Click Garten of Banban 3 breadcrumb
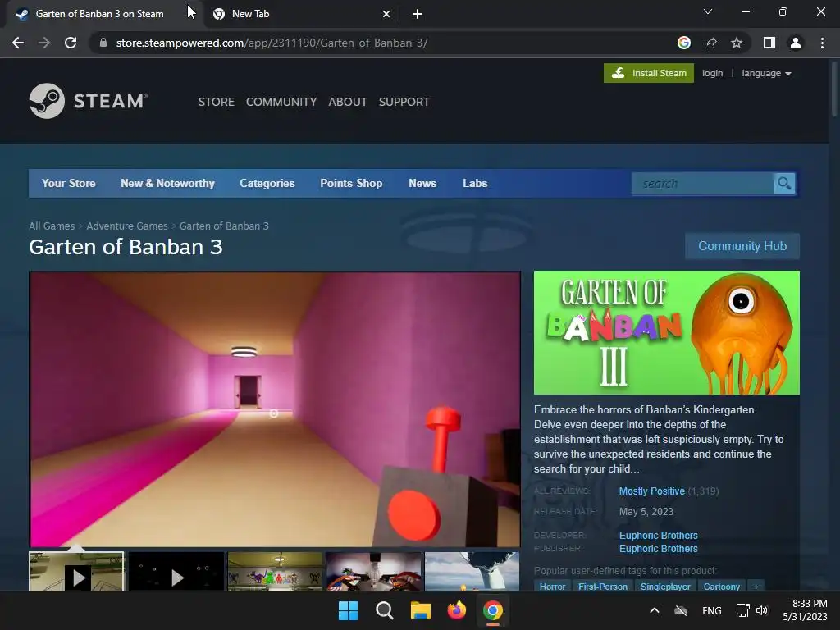840x630 pixels. click(224, 226)
